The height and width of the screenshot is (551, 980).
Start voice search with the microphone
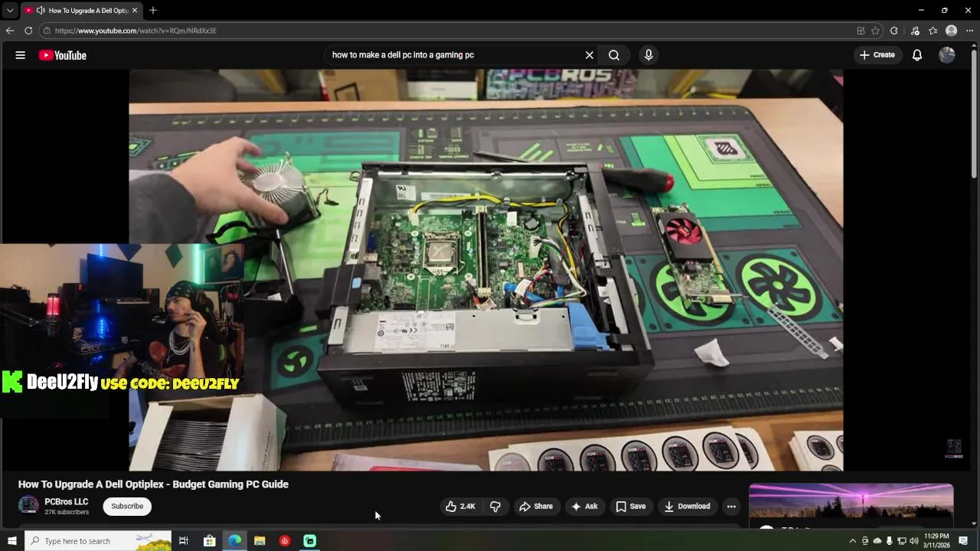[x=648, y=55]
